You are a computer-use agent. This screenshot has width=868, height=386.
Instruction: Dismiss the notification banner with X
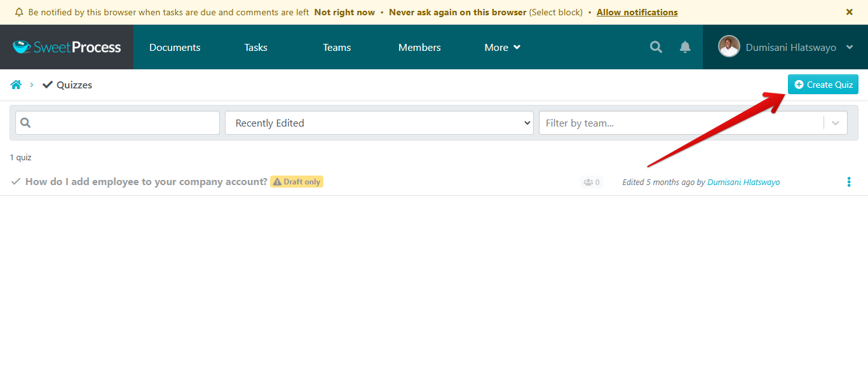pyautogui.click(x=850, y=12)
